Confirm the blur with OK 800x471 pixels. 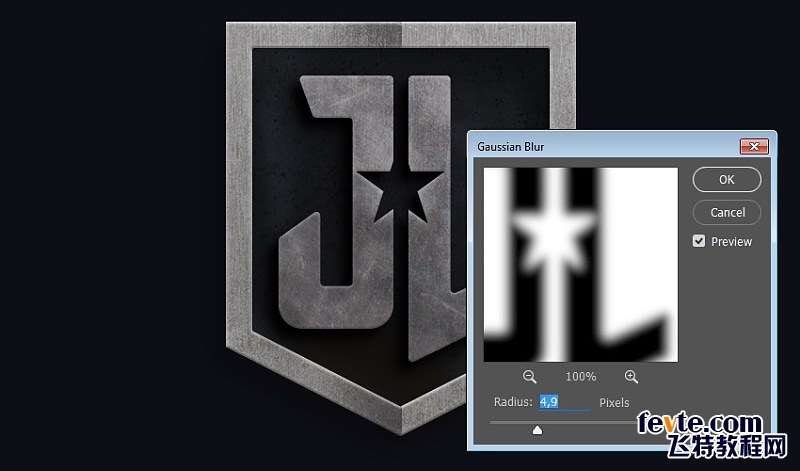(727, 180)
